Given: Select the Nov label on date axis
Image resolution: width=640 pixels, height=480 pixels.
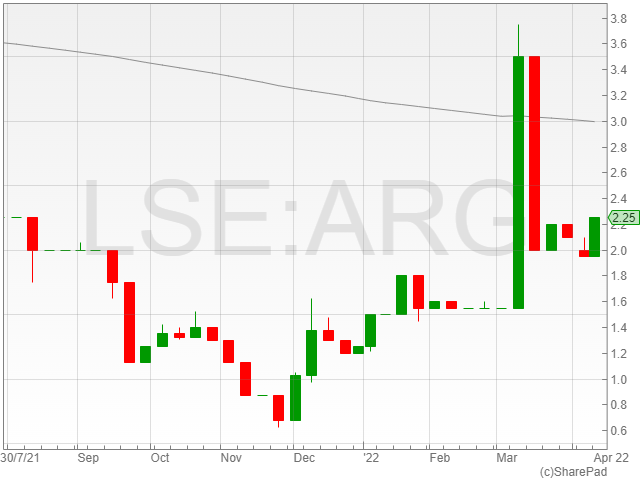Looking at the screenshot, I should click(231, 457).
